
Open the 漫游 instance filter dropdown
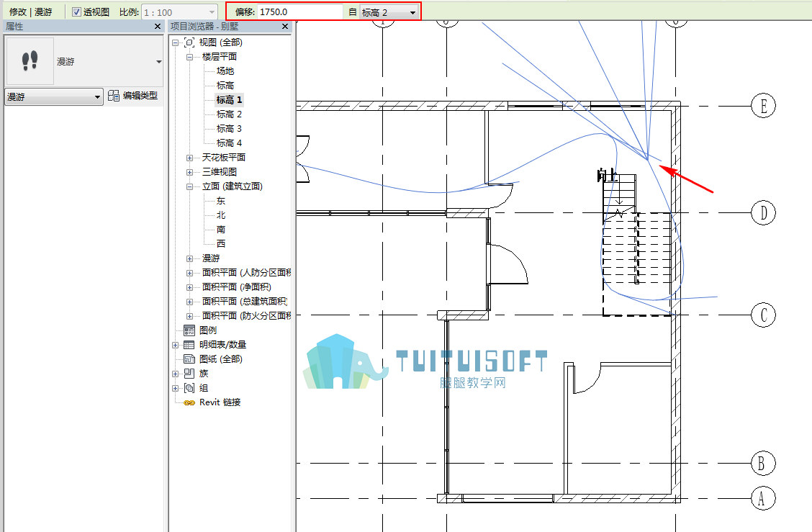(54, 97)
